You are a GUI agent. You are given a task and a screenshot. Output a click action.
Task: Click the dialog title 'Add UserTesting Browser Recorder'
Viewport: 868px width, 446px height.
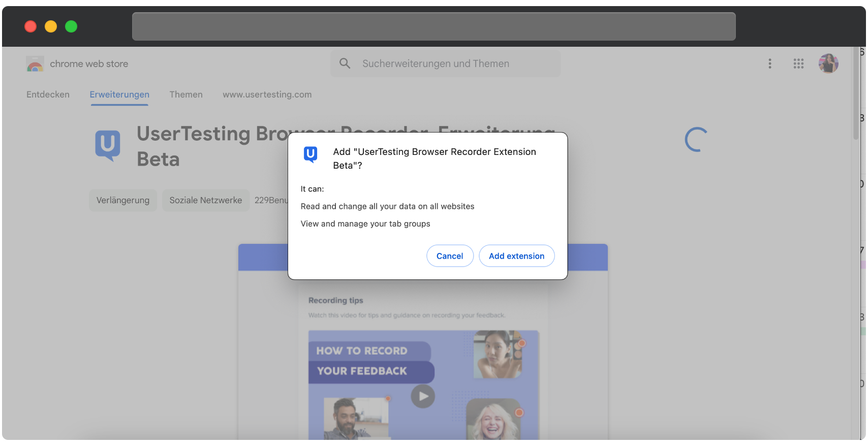click(x=435, y=158)
